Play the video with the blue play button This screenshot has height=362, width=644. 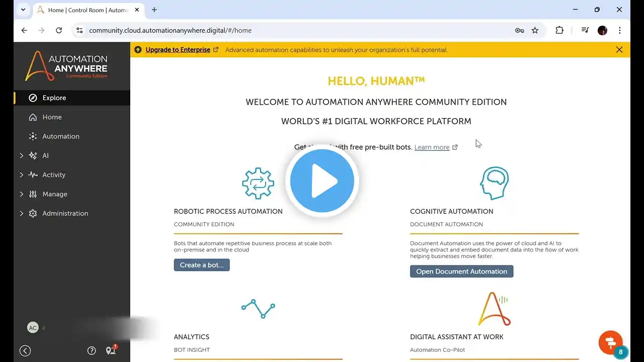click(322, 181)
